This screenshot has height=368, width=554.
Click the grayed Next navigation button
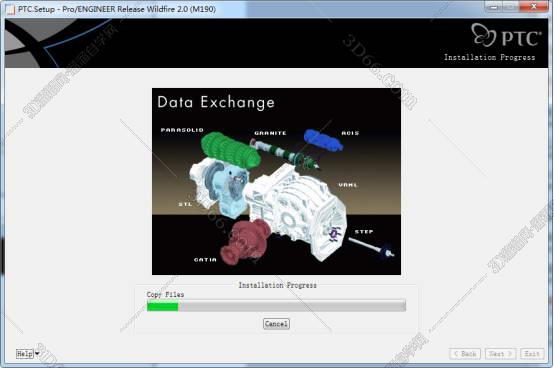501,354
